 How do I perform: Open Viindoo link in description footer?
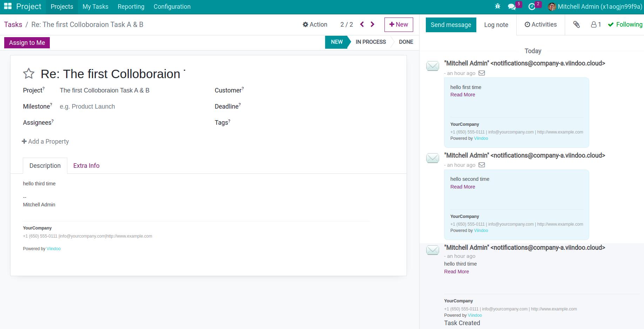(54, 249)
